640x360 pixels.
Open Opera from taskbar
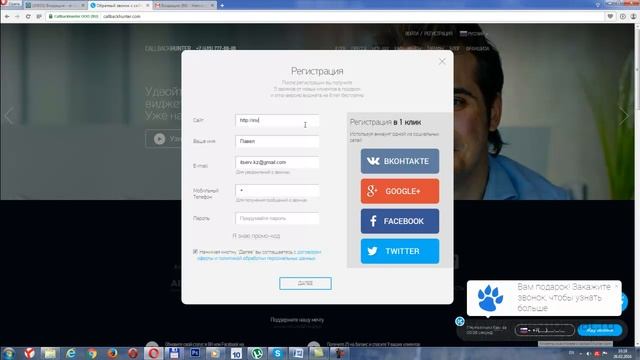coord(153,353)
